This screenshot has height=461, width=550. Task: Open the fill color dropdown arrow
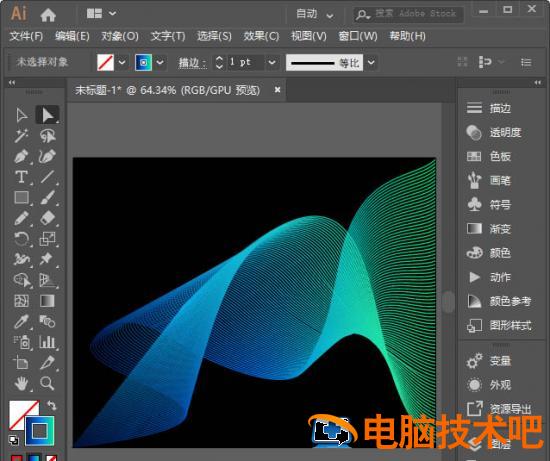122,62
